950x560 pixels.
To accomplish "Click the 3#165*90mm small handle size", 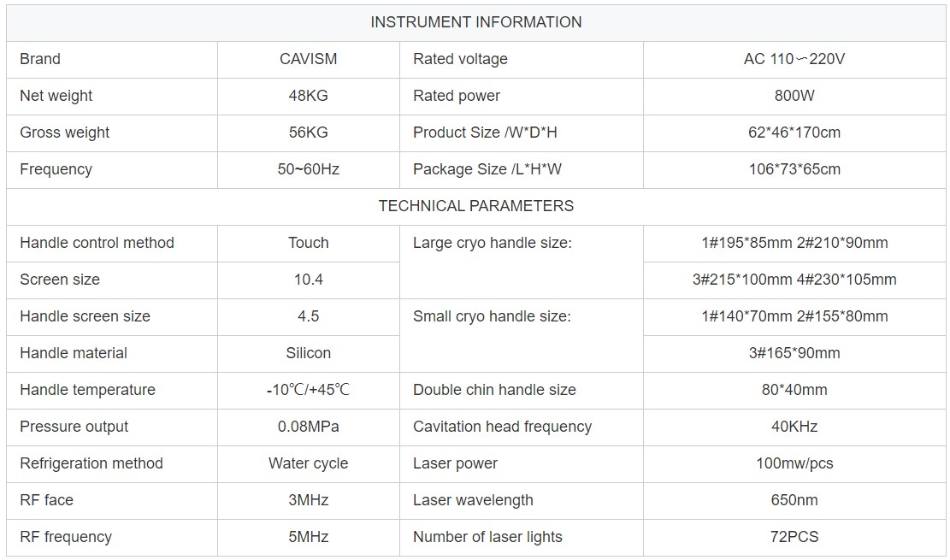I will [x=794, y=353].
